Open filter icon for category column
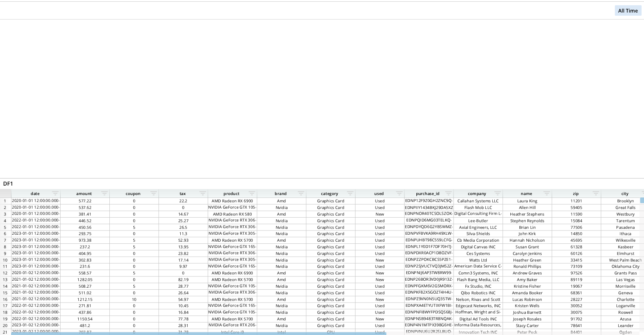This screenshot has width=644, height=335. (x=350, y=193)
